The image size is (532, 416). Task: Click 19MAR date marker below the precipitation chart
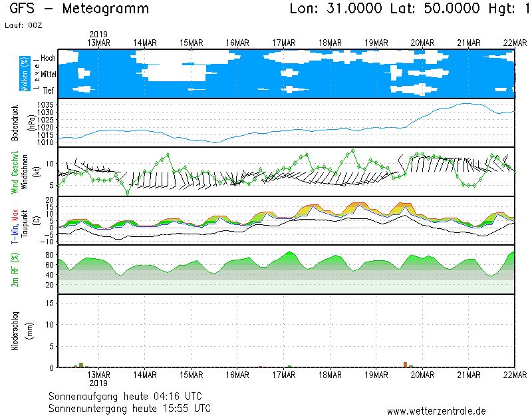[x=376, y=374]
